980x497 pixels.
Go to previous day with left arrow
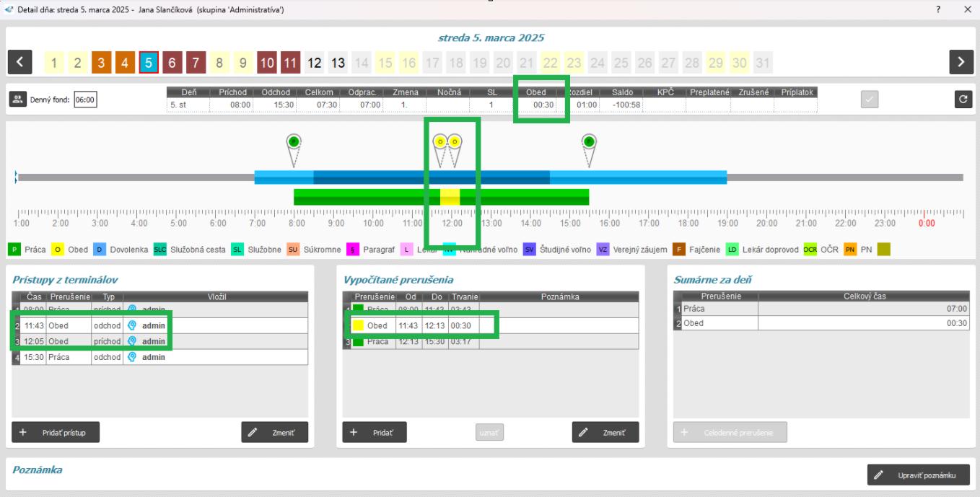click(19, 63)
